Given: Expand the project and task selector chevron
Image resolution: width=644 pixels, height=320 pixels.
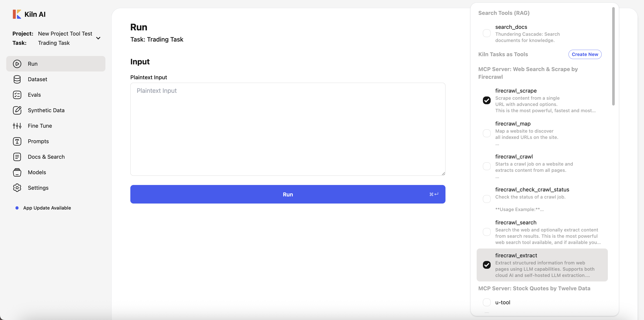Looking at the screenshot, I should click(x=98, y=38).
